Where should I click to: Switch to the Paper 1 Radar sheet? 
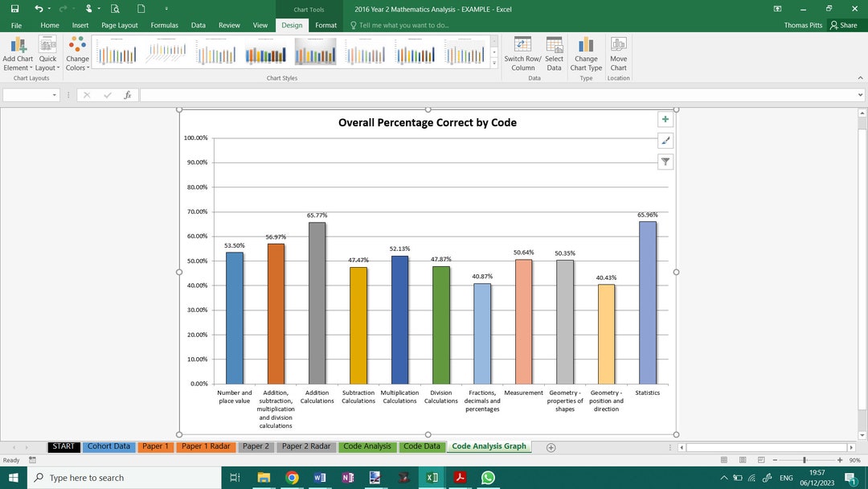coord(205,446)
